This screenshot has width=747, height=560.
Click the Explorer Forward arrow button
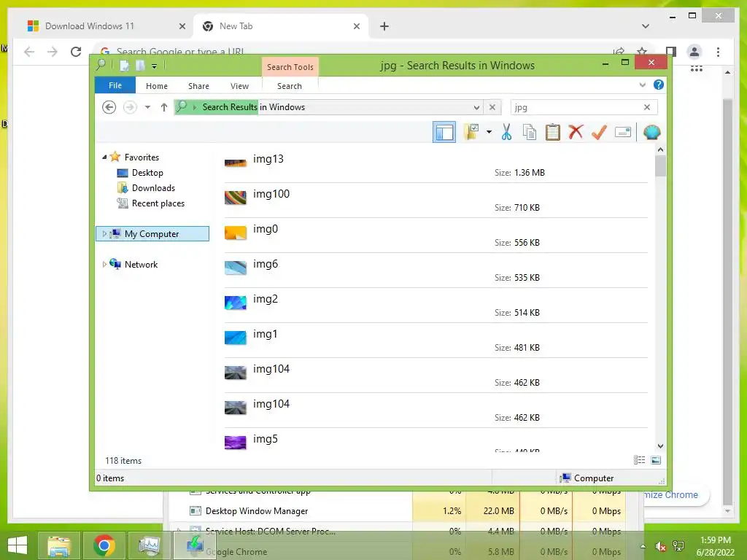click(130, 107)
